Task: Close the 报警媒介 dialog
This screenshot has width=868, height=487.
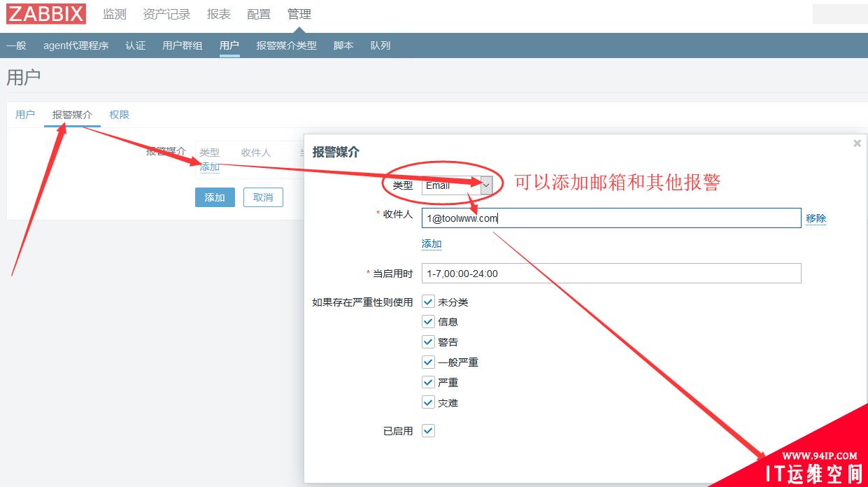Action: coord(857,143)
